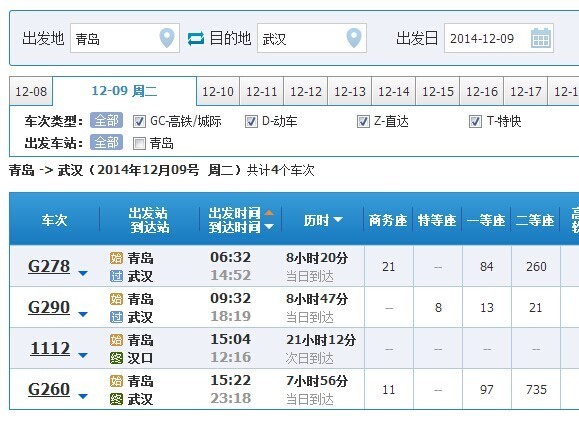
Task: Uncheck the D-动车 checkbox
Action: (x=251, y=121)
